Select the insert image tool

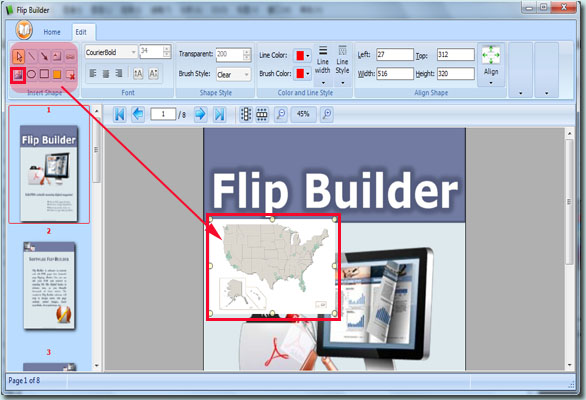coord(18,75)
